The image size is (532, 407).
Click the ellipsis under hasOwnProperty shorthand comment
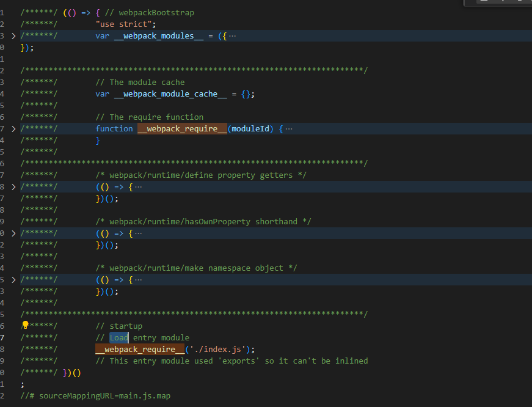pos(138,233)
